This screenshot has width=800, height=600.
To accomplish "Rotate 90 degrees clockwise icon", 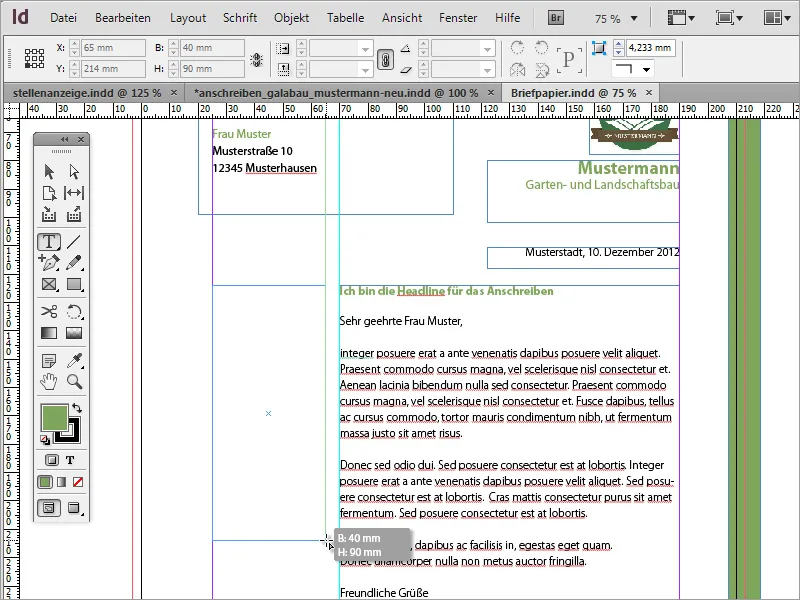I will (x=517, y=47).
